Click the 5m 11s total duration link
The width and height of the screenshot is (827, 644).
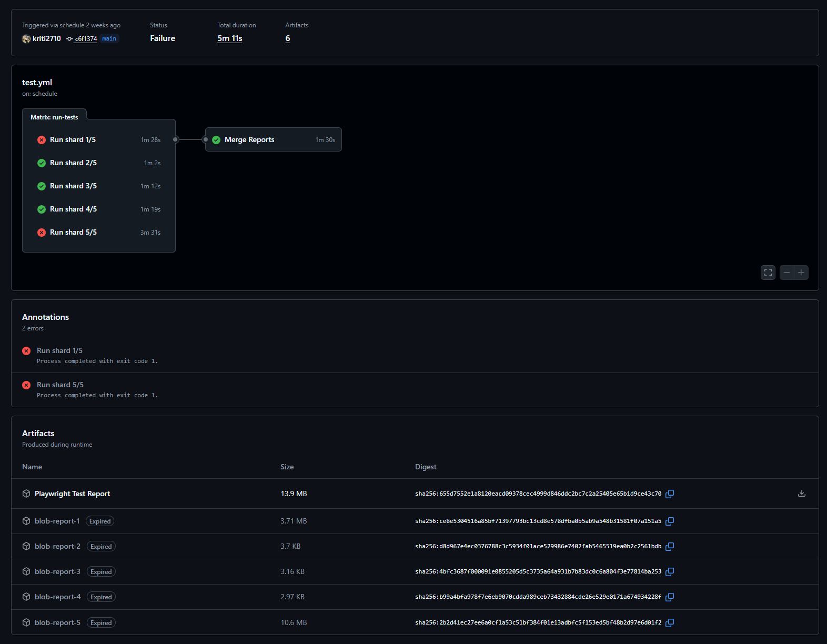click(x=229, y=38)
